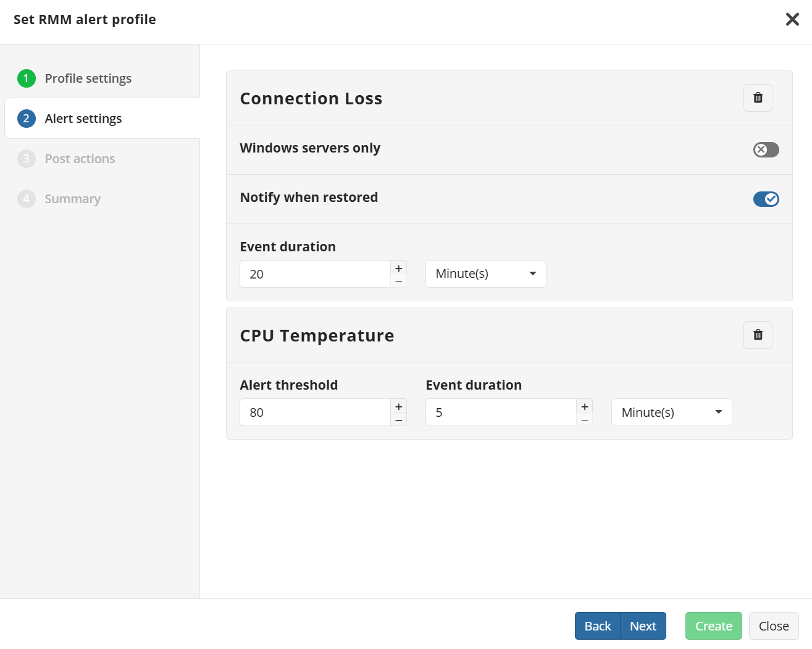The image size is (812, 649).
Task: Close the dialog with the X icon
Action: tap(792, 19)
